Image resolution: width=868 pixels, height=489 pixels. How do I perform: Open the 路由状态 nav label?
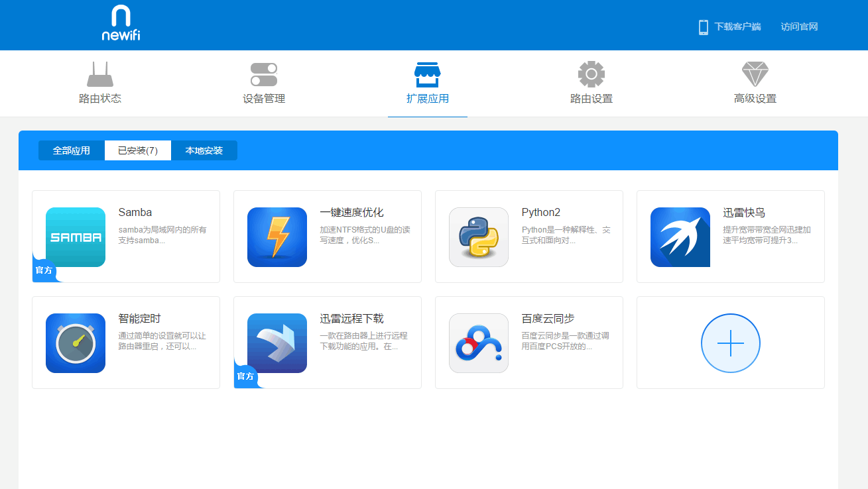pos(100,99)
